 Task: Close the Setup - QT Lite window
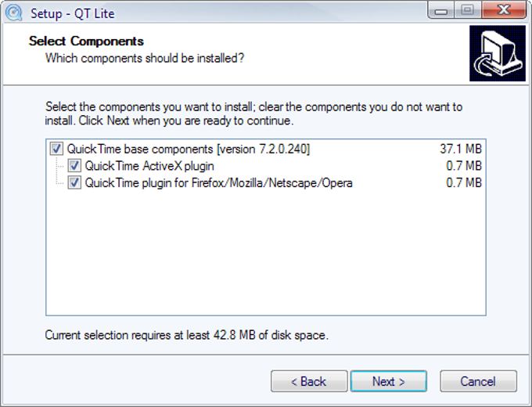click(504, 10)
